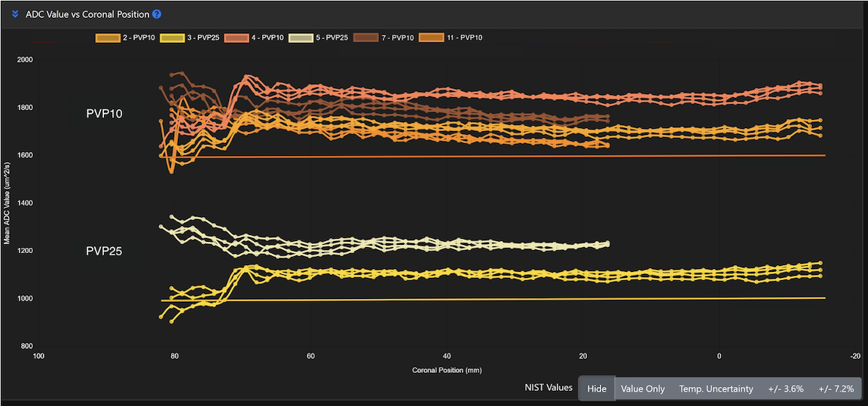Click the flat orange reference line at 1600
This screenshot has width=868, height=406.
(527, 155)
